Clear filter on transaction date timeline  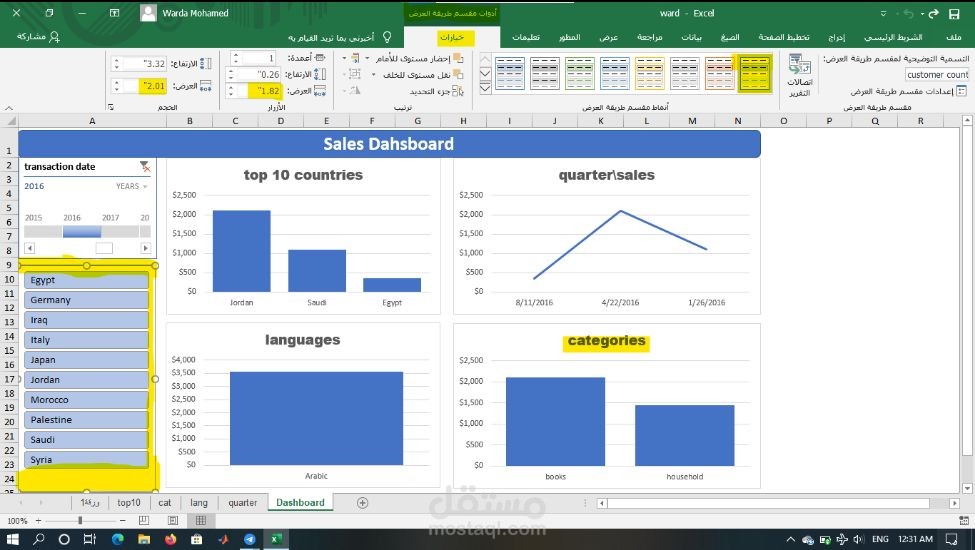tap(145, 167)
